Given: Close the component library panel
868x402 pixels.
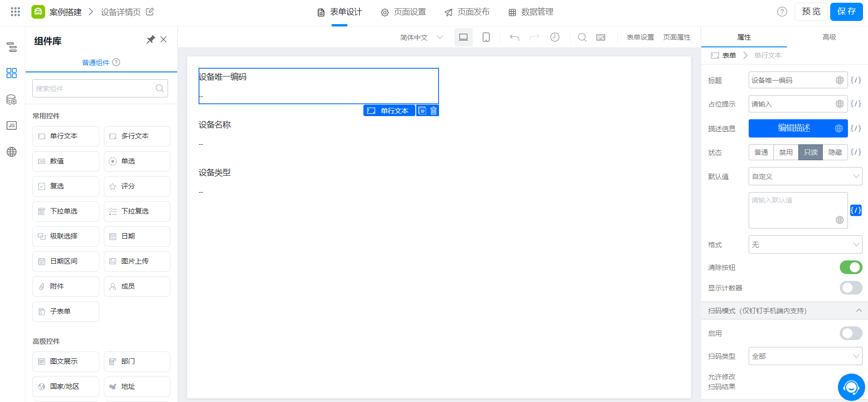Looking at the screenshot, I should tap(163, 40).
